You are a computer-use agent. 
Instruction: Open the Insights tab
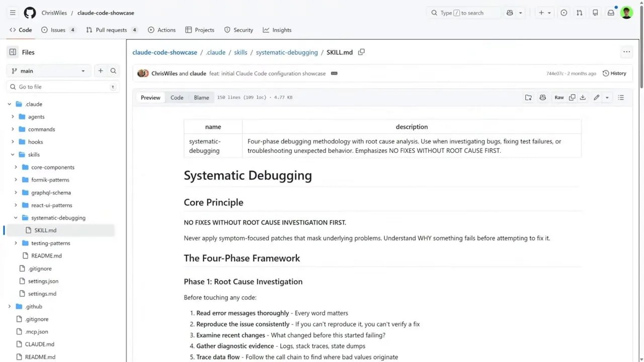277,30
